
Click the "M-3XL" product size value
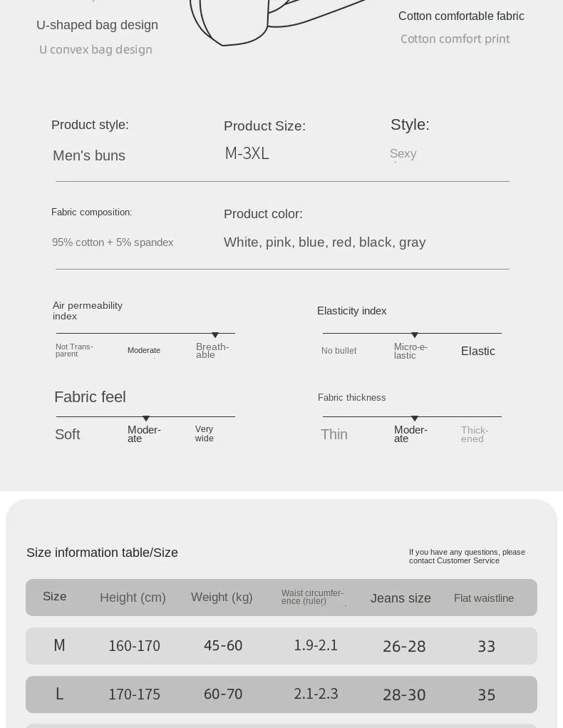pos(247,153)
